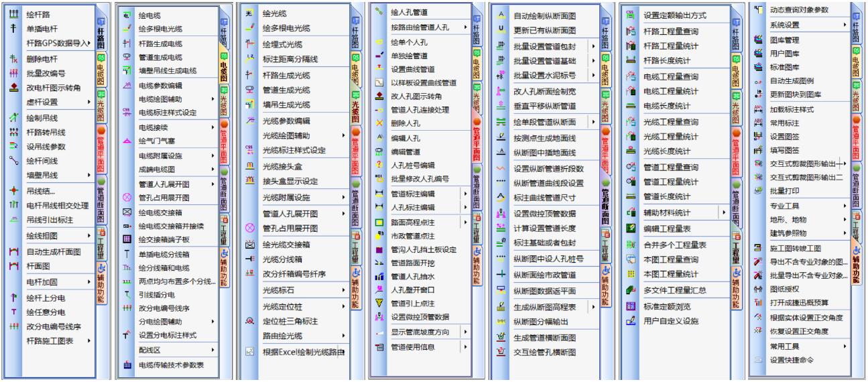Screen dimensions: 868x382
Task: Click the icon beside 绘杆路
Action: tap(13, 15)
